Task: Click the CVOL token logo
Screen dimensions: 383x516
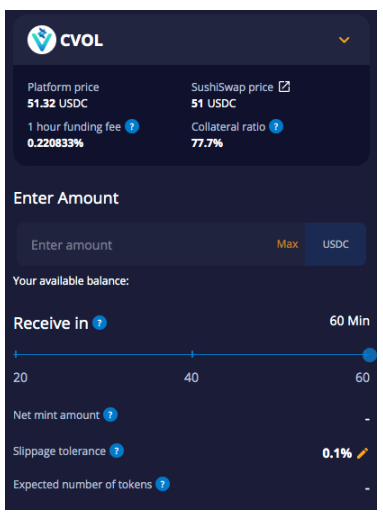Action: point(42,40)
